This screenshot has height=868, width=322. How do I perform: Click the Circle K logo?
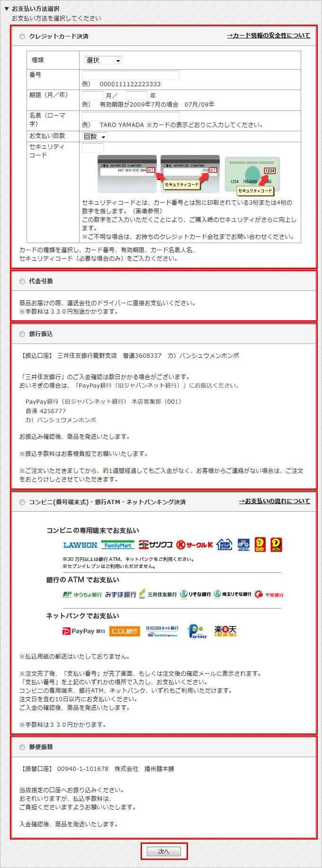pos(195,545)
